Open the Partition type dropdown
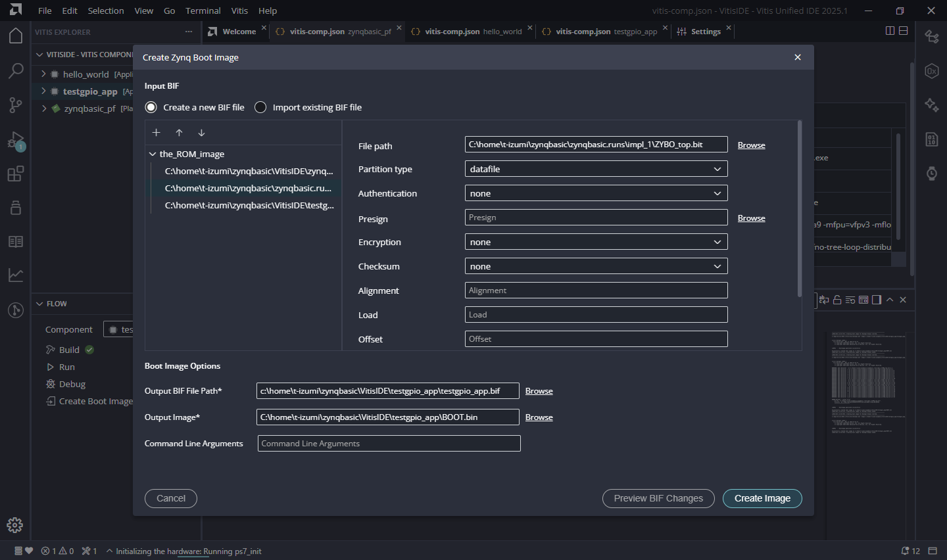 point(596,169)
